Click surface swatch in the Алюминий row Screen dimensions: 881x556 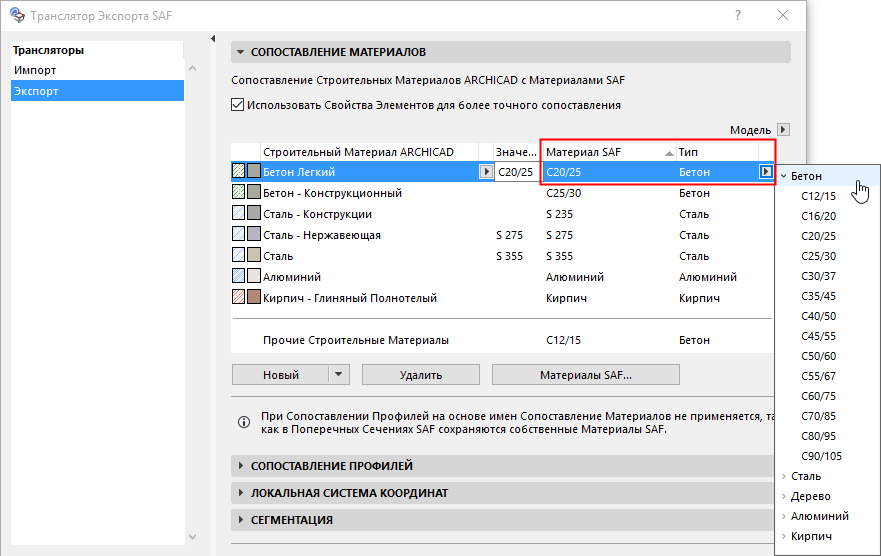click(254, 276)
